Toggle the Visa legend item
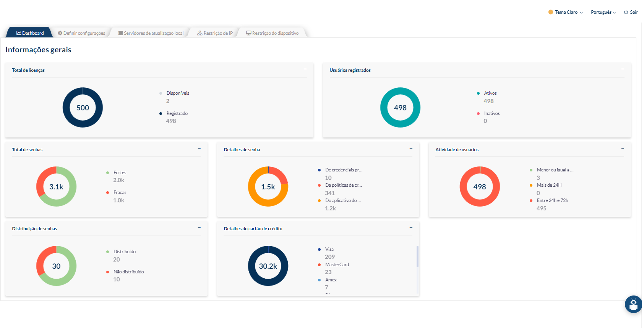 tap(326, 249)
